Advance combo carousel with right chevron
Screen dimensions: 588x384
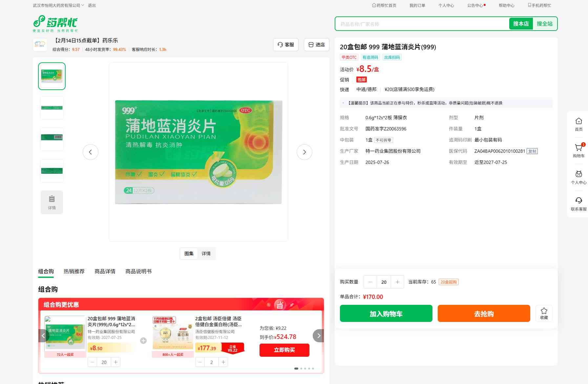click(x=318, y=336)
